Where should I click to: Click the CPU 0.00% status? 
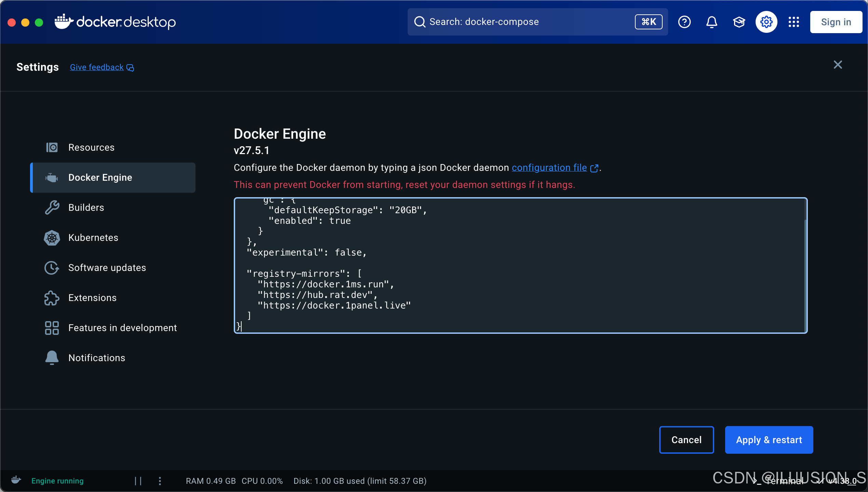tap(262, 481)
